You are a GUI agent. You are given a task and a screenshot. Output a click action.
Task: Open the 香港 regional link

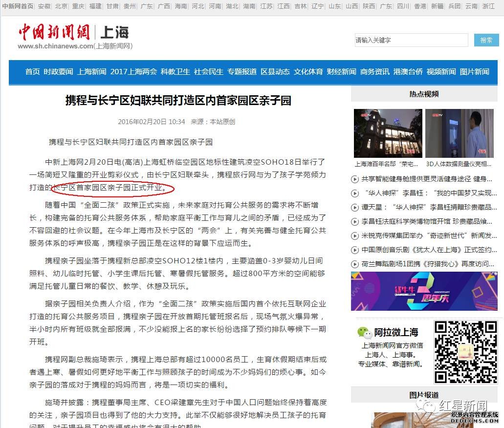(x=420, y=6)
